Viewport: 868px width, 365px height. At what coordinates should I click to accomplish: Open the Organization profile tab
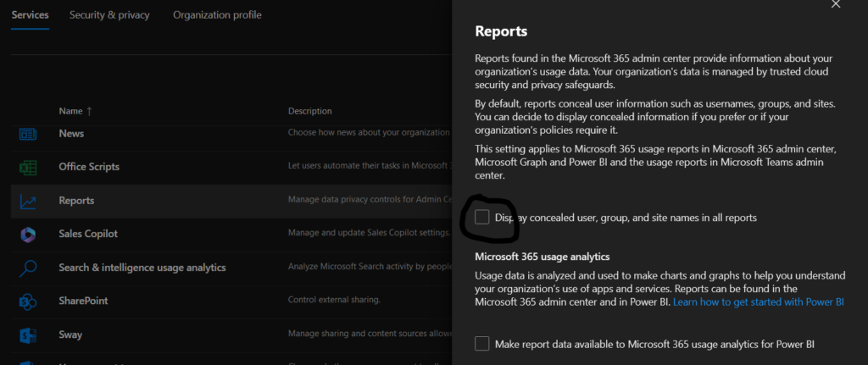217,15
